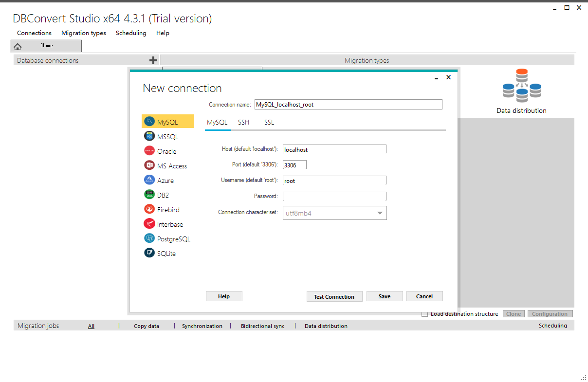
Task: Focus the Connection name field
Action: pyautogui.click(x=348, y=104)
